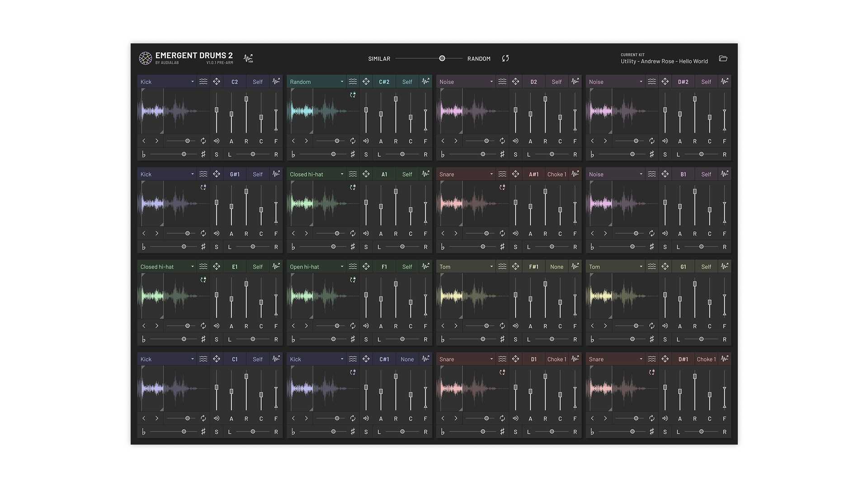Click the generate x16 icon beside the logo
This screenshot has width=868, height=488.
pos(248,58)
